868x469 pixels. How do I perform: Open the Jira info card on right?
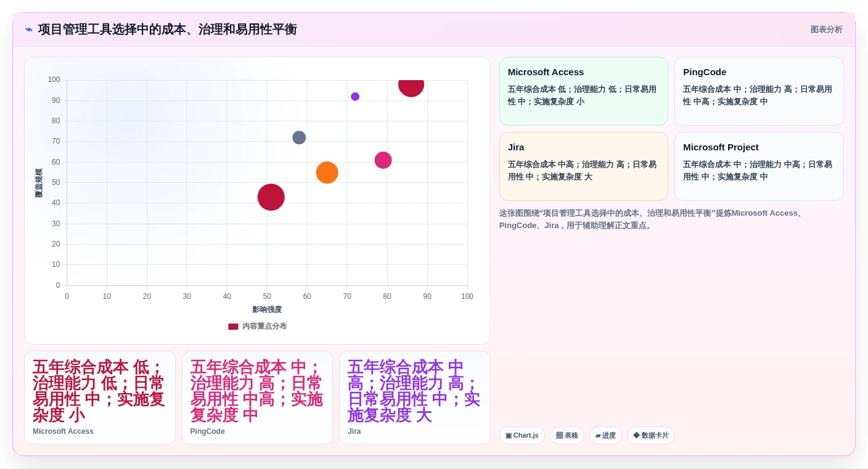[584, 166]
